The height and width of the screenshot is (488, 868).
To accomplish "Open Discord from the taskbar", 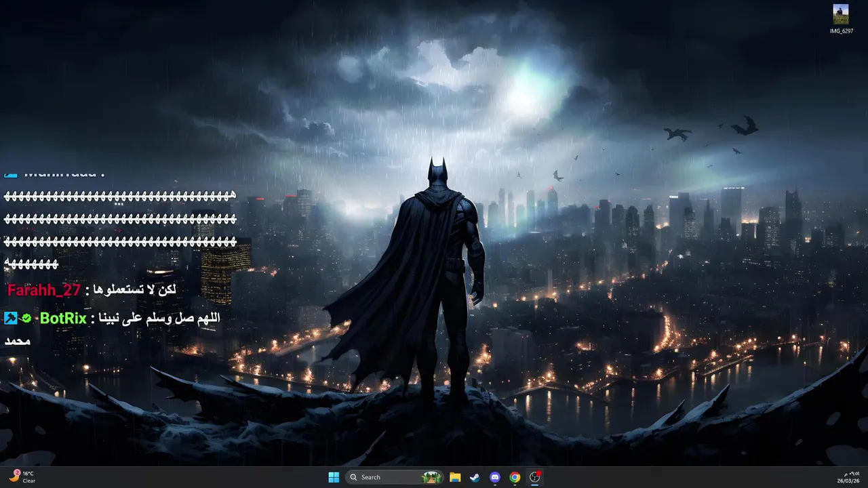I will [495, 477].
